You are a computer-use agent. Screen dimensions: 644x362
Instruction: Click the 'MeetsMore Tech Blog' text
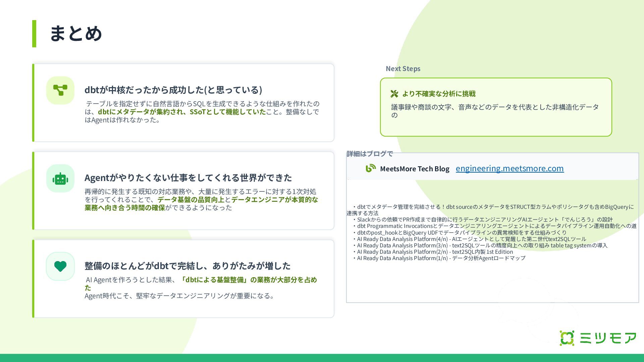(x=415, y=169)
